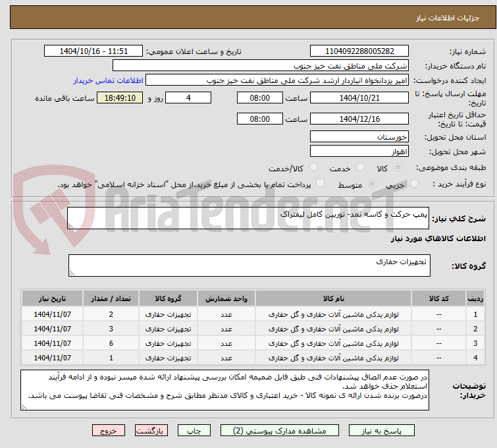Click the remaining time 18:49:10 field
Viewport: 497px width, 448px height.
tap(120, 98)
